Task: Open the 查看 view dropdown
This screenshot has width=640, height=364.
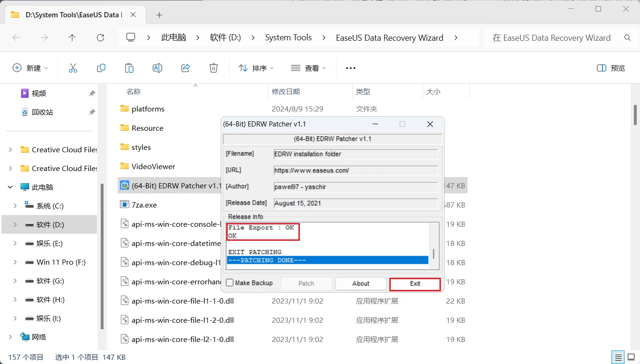Action: (x=308, y=68)
